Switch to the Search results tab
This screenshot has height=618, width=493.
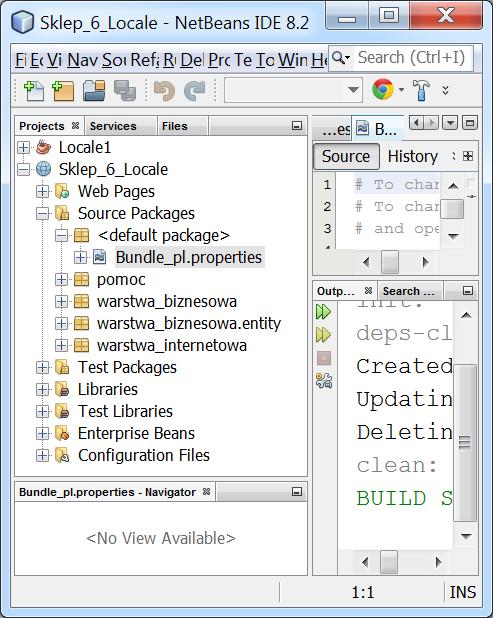click(x=409, y=291)
